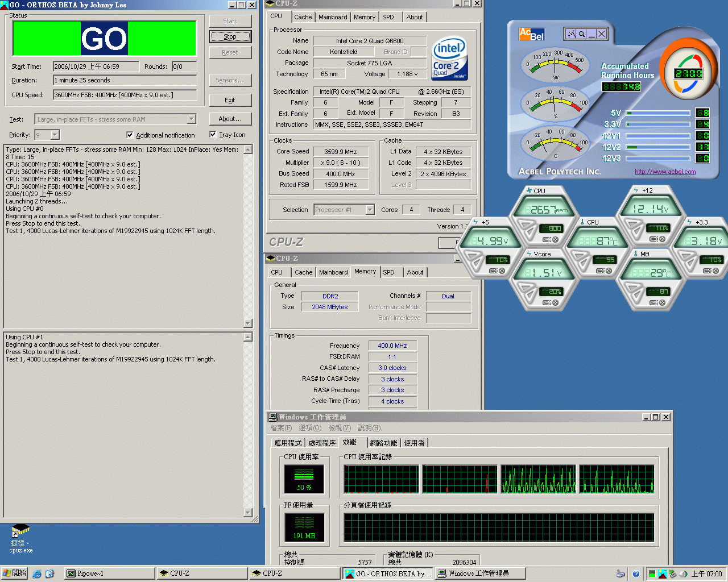Switch to the Cache tab in top CPU-Z window
The image size is (728, 582).
303,17
